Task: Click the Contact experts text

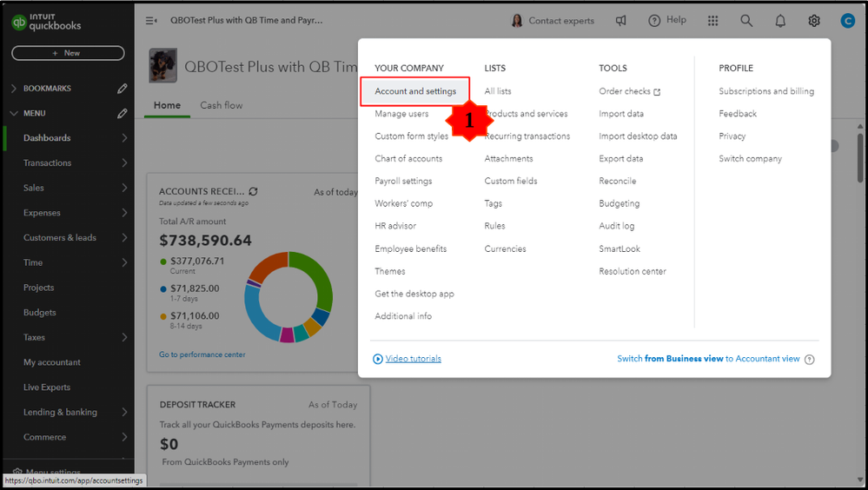Action: (x=560, y=21)
